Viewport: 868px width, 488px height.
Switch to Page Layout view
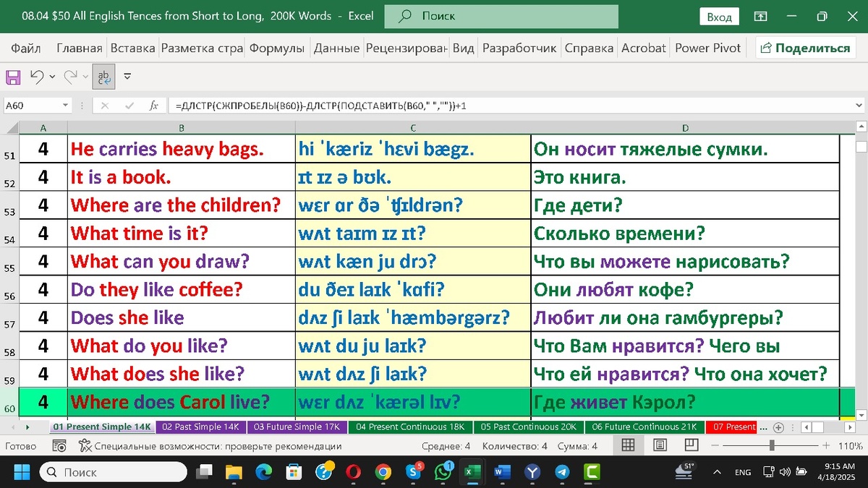660,446
